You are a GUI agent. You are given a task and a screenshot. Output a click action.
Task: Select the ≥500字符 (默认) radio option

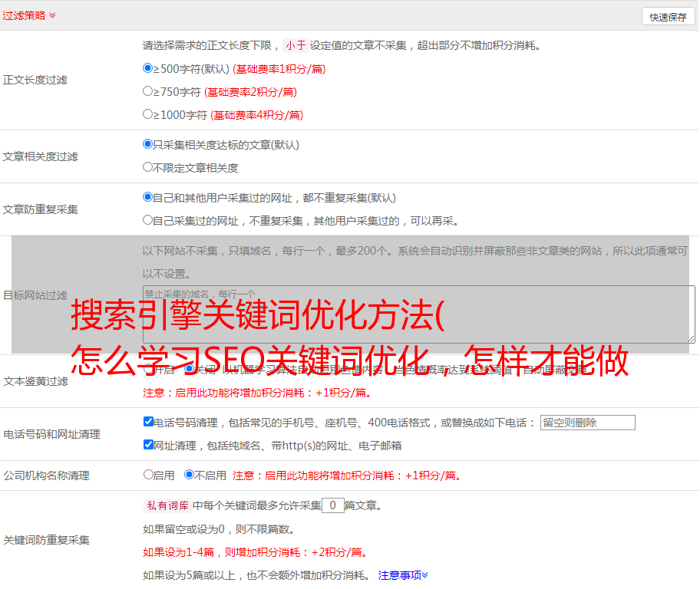point(147,67)
